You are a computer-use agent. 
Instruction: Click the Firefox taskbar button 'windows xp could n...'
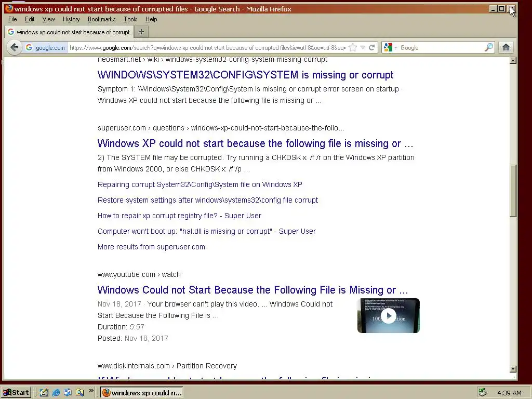tap(142, 393)
